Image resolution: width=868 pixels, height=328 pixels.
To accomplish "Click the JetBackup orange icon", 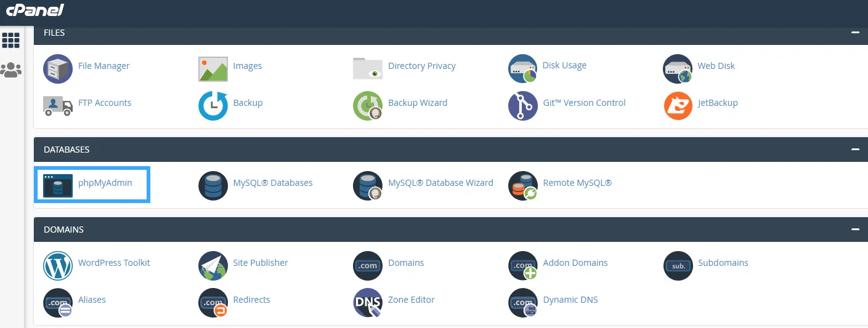I will tap(678, 105).
